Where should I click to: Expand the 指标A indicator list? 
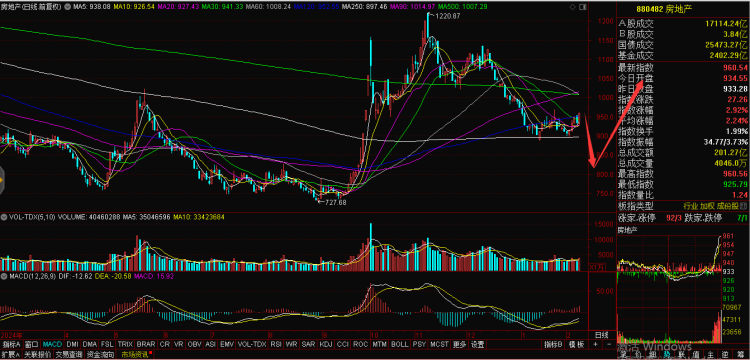(11, 344)
